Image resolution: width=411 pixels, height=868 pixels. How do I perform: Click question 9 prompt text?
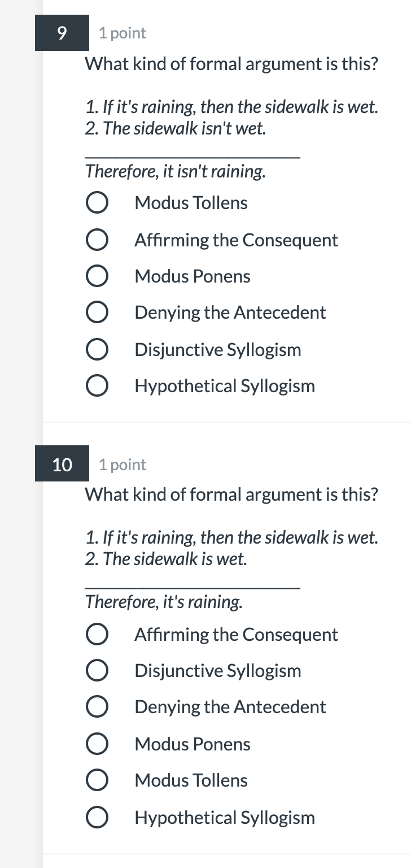pos(231,64)
